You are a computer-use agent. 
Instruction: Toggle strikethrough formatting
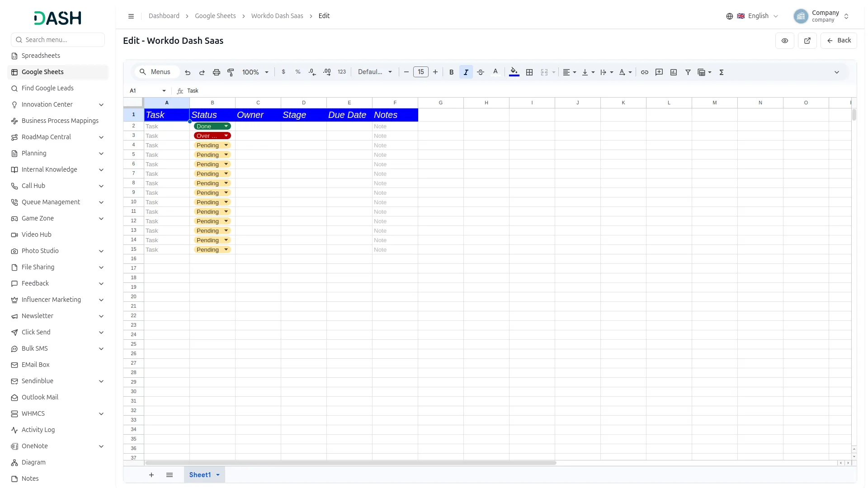point(481,72)
